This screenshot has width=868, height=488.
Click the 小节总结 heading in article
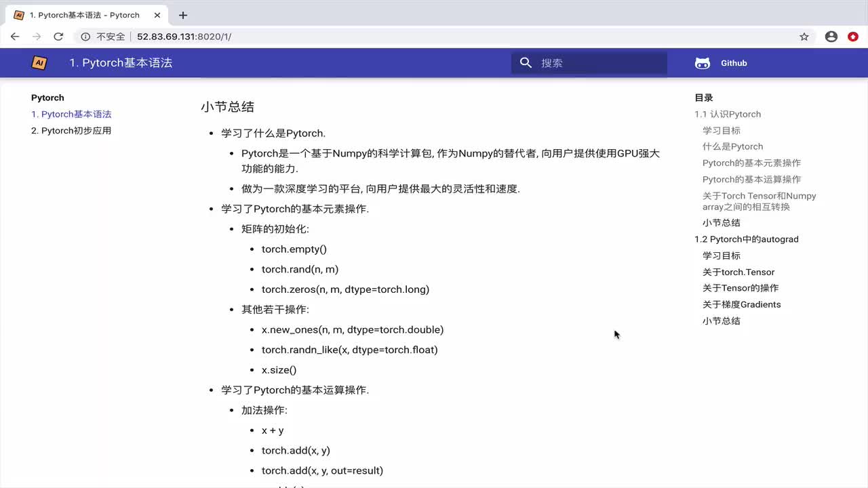227,106
